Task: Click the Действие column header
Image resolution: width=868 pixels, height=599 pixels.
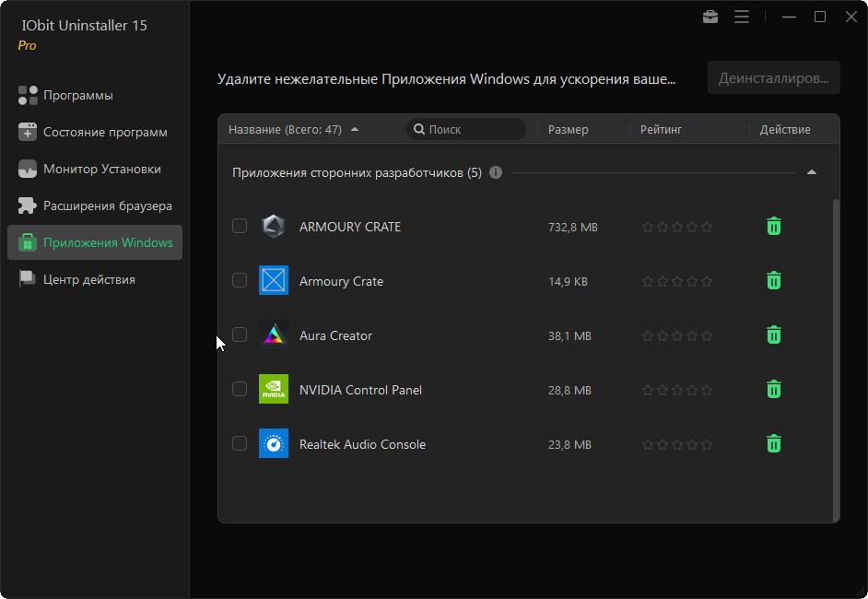Action: (785, 130)
